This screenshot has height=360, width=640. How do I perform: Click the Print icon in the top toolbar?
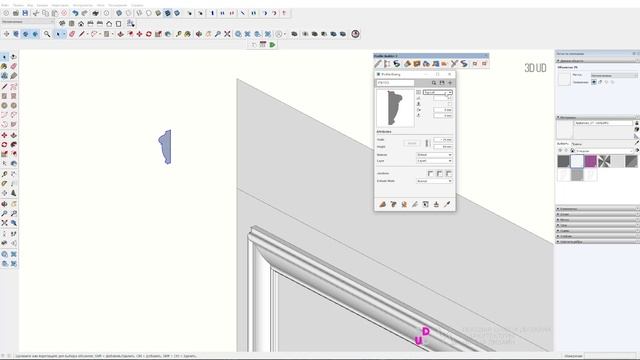click(96, 13)
